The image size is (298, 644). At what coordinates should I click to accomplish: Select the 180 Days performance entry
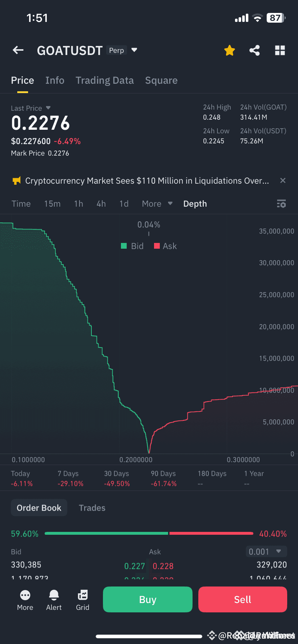[x=212, y=479]
